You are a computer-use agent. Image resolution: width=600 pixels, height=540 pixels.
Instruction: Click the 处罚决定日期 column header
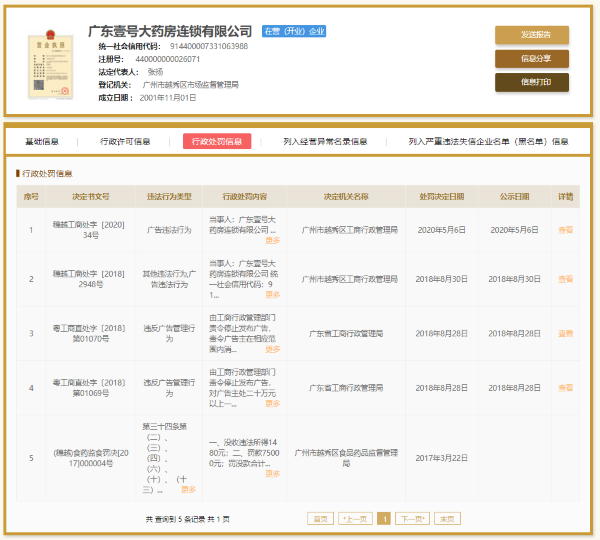(442, 197)
